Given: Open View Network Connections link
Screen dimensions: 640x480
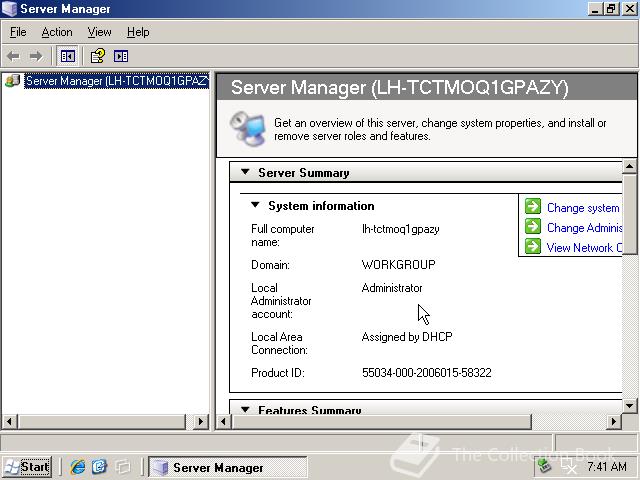Looking at the screenshot, I should [584, 247].
